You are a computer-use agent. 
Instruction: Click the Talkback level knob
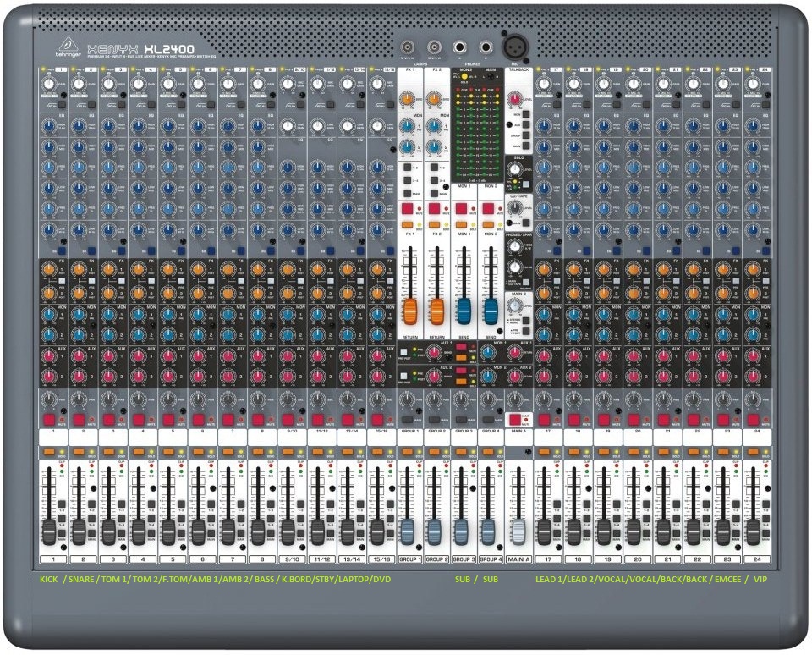click(x=515, y=99)
